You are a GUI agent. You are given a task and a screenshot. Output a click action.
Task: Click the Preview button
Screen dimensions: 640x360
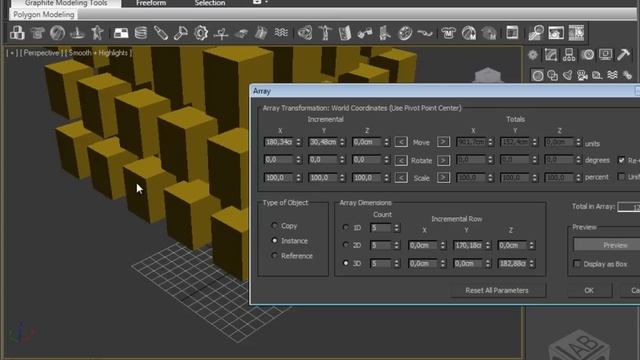pyautogui.click(x=608, y=245)
